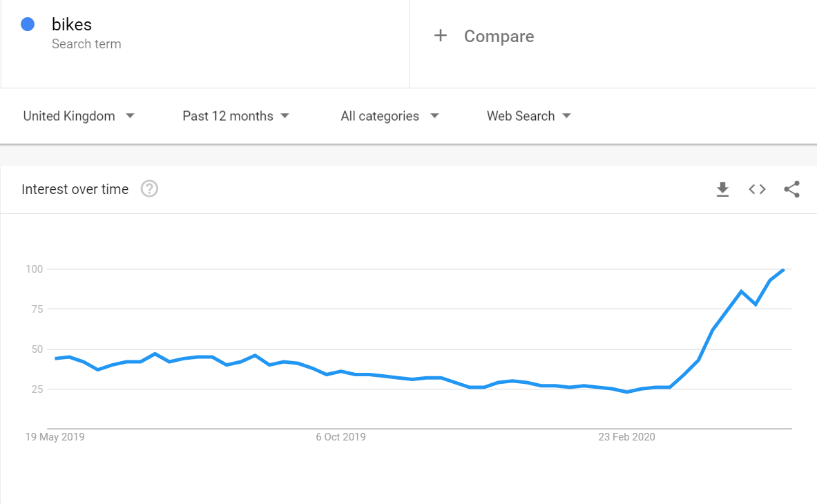Open the Interest over time help icon

click(x=149, y=188)
